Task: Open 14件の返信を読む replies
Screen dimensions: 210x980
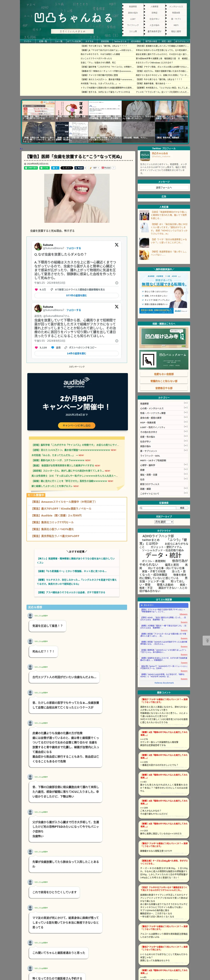Action: point(76,353)
